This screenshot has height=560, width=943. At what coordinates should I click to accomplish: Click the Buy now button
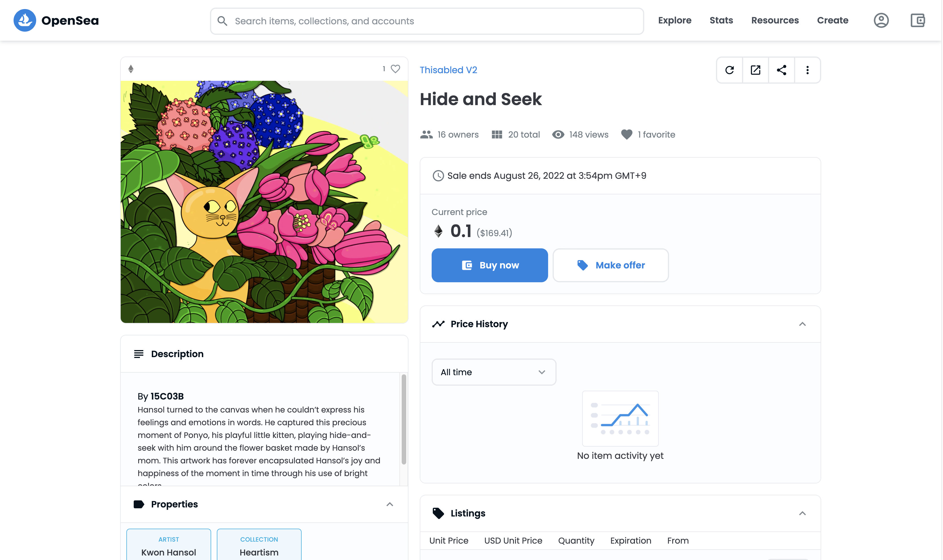pyautogui.click(x=490, y=265)
